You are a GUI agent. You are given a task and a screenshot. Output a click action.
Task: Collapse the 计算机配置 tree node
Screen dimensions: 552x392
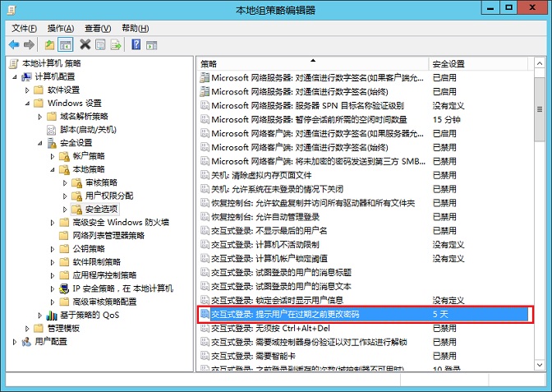(x=15, y=76)
